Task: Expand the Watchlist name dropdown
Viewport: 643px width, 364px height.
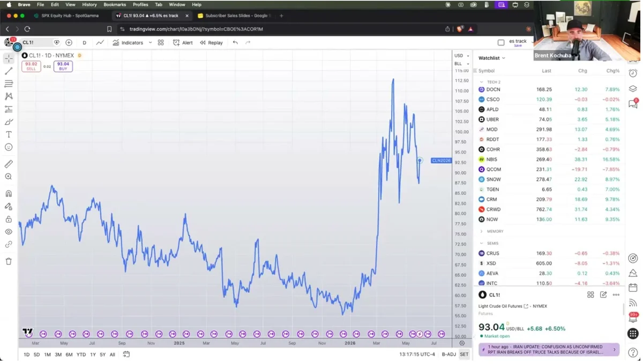Action: pyautogui.click(x=492, y=58)
